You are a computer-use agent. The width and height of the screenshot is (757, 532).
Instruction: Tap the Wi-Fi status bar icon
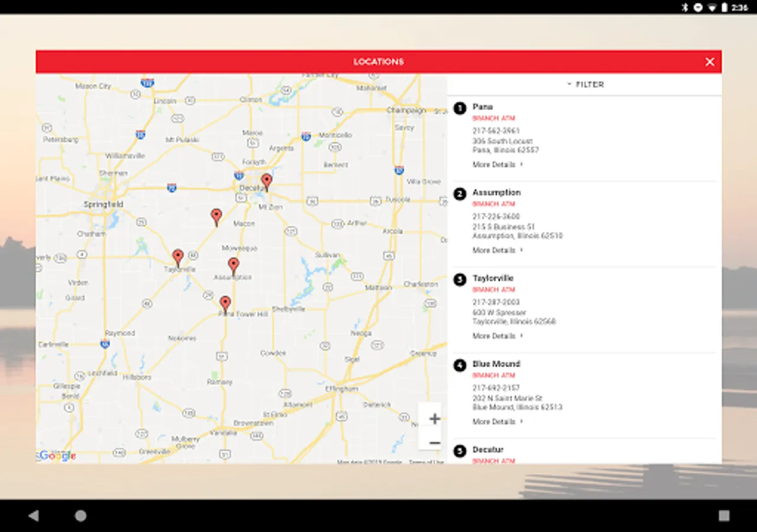[712, 7]
